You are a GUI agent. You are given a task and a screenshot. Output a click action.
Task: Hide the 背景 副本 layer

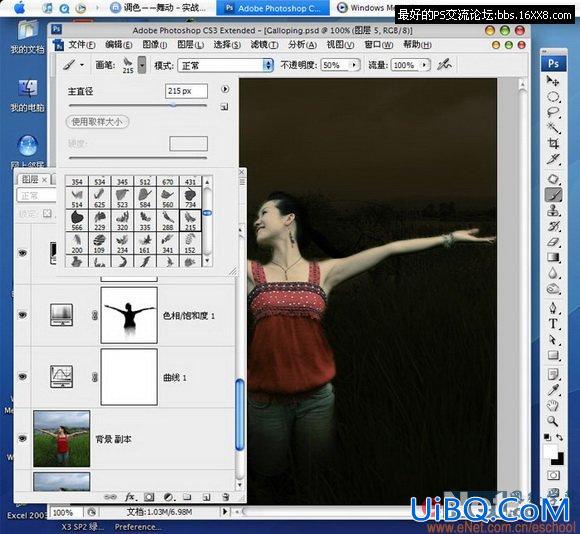pyautogui.click(x=23, y=438)
